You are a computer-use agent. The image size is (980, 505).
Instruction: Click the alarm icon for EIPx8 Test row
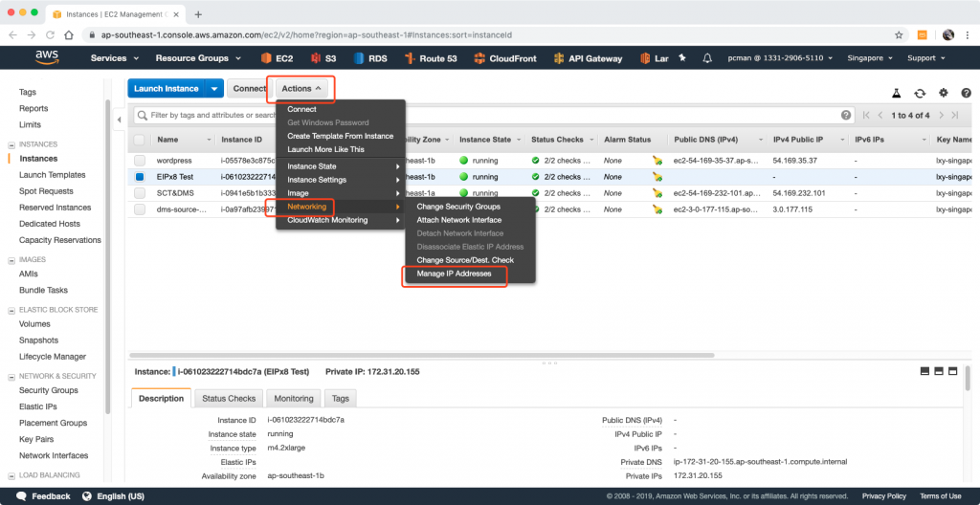[657, 177]
